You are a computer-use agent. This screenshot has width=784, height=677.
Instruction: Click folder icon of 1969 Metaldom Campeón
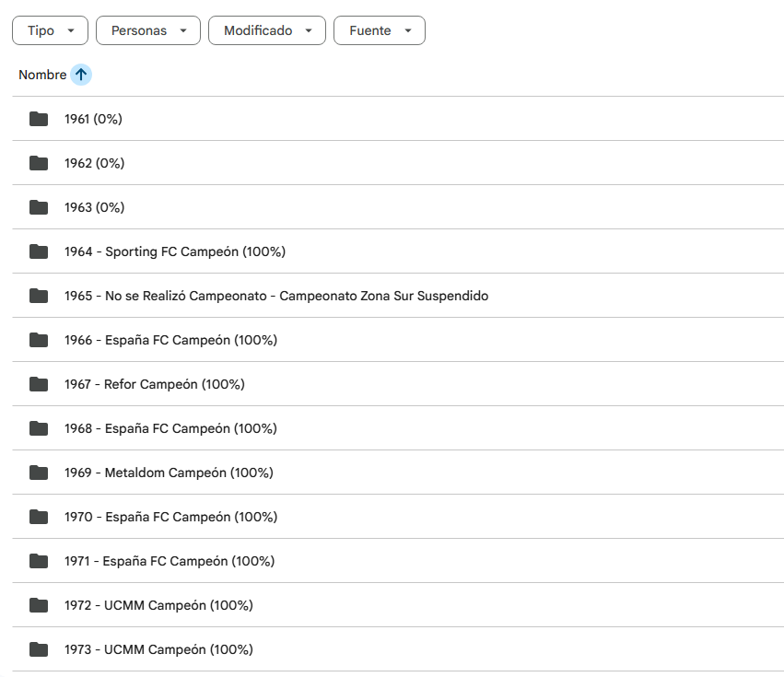pos(39,473)
